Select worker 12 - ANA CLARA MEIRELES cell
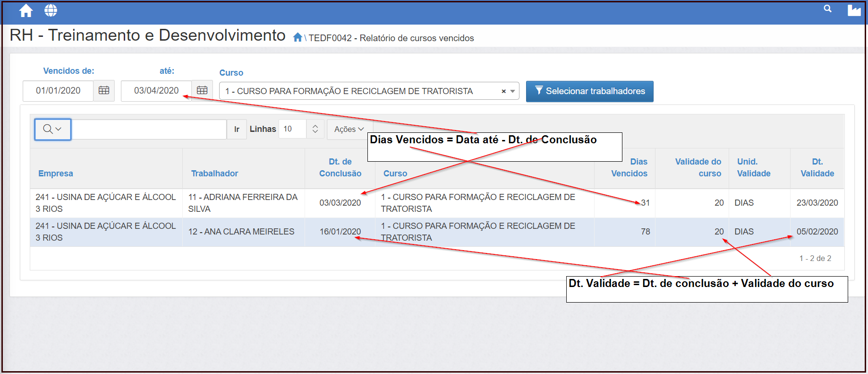868x374 pixels. coord(243,232)
